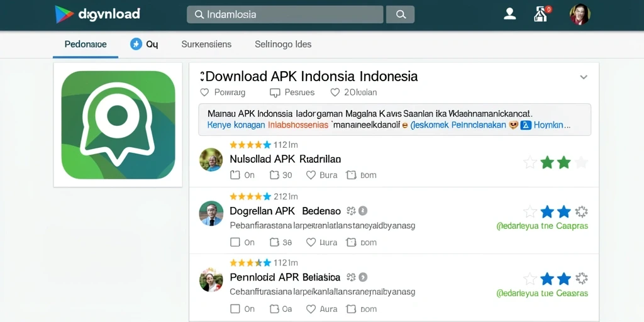Screen dimensions: 644x322
Task: Click the dgvnload store logo
Action: pos(97,14)
